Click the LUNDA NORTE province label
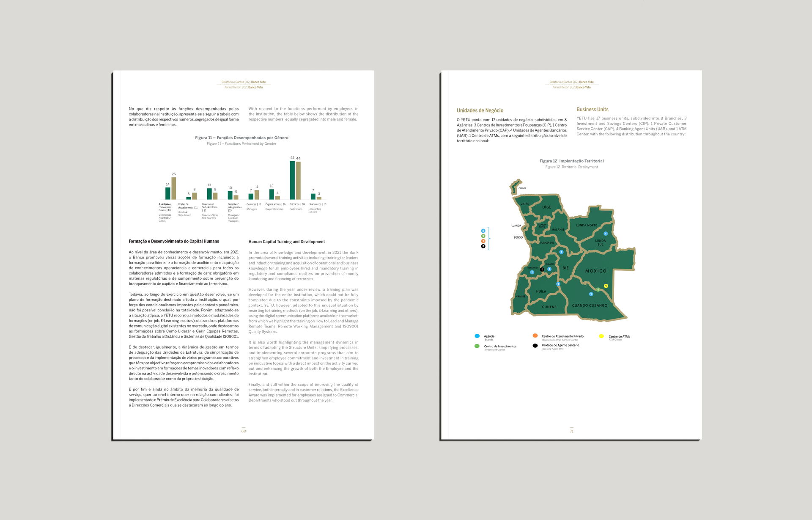812x520 pixels. (x=587, y=226)
